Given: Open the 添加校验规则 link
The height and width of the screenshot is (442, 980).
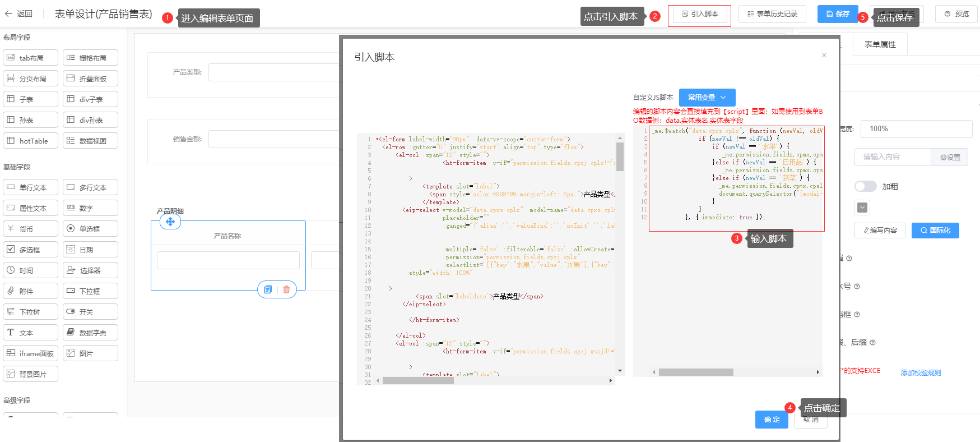Looking at the screenshot, I should coord(921,372).
